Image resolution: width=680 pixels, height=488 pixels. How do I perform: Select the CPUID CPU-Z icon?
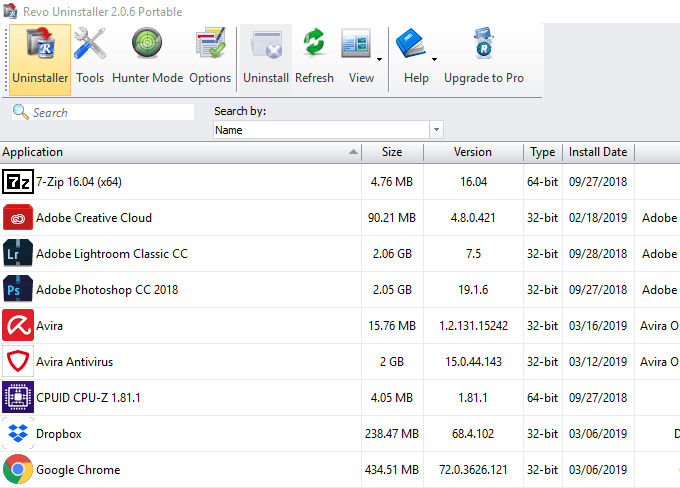click(18, 397)
